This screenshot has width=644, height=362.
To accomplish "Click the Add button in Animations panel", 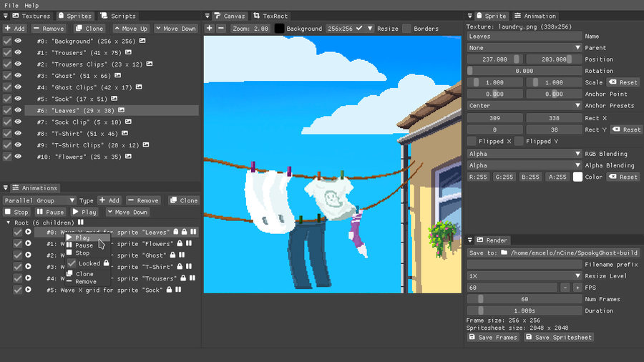I will pyautogui.click(x=109, y=200).
